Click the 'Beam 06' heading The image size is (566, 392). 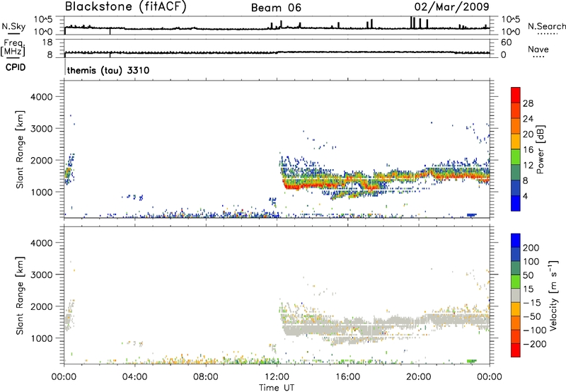(276, 8)
